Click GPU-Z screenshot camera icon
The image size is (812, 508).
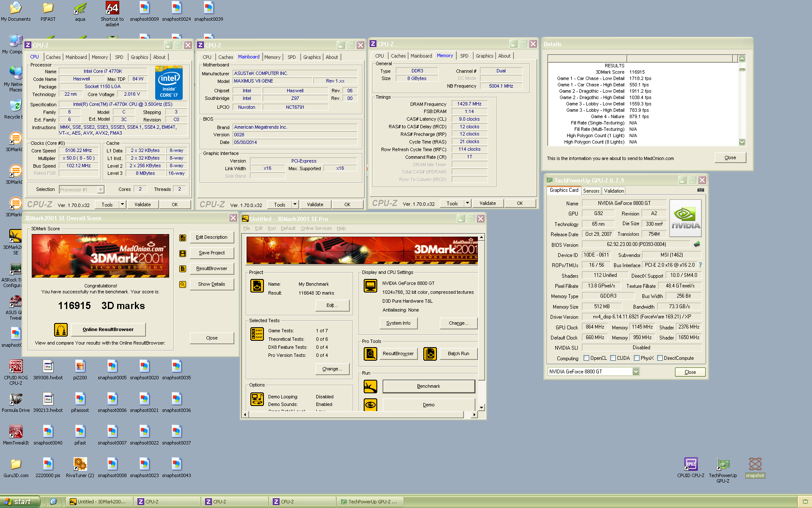pyautogui.click(x=701, y=190)
